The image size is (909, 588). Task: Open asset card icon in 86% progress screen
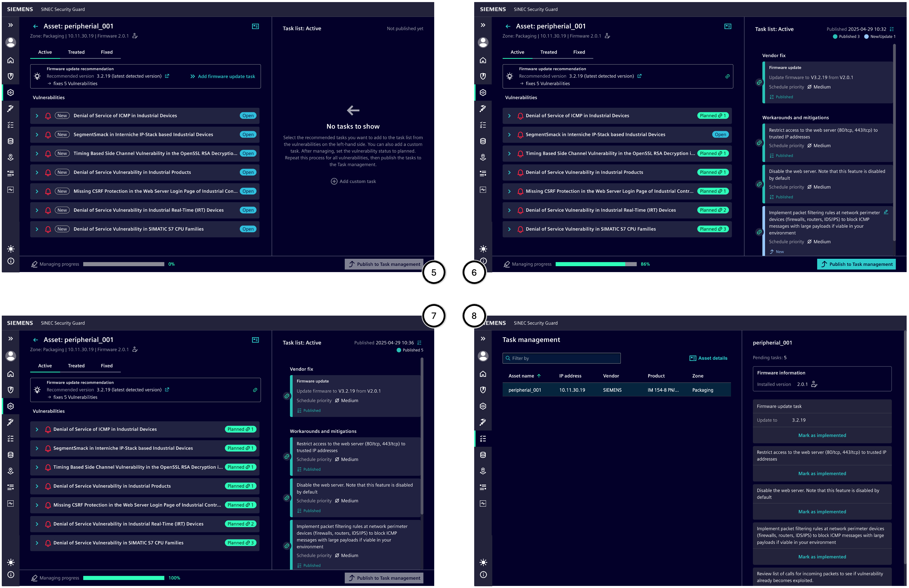(x=728, y=26)
